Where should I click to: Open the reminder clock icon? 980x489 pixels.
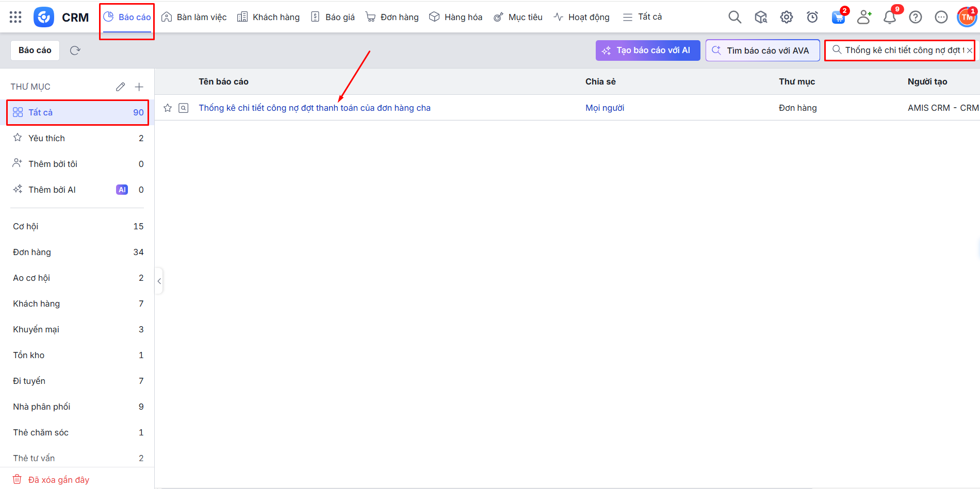click(x=812, y=17)
